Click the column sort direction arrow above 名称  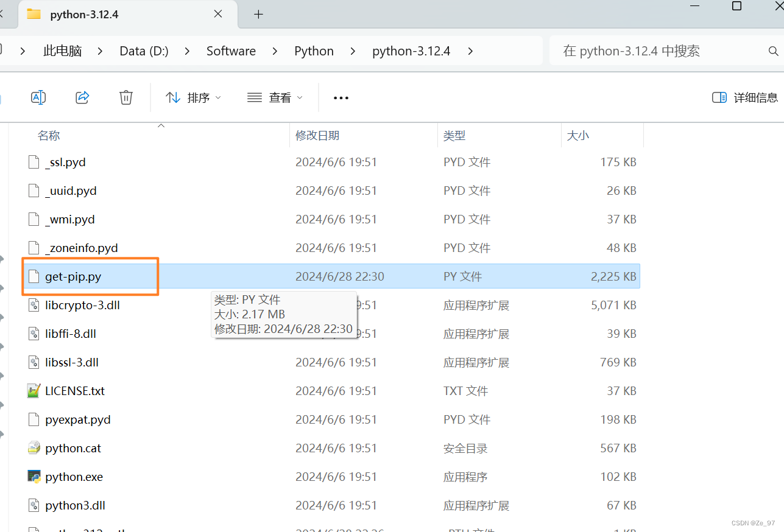click(x=161, y=125)
